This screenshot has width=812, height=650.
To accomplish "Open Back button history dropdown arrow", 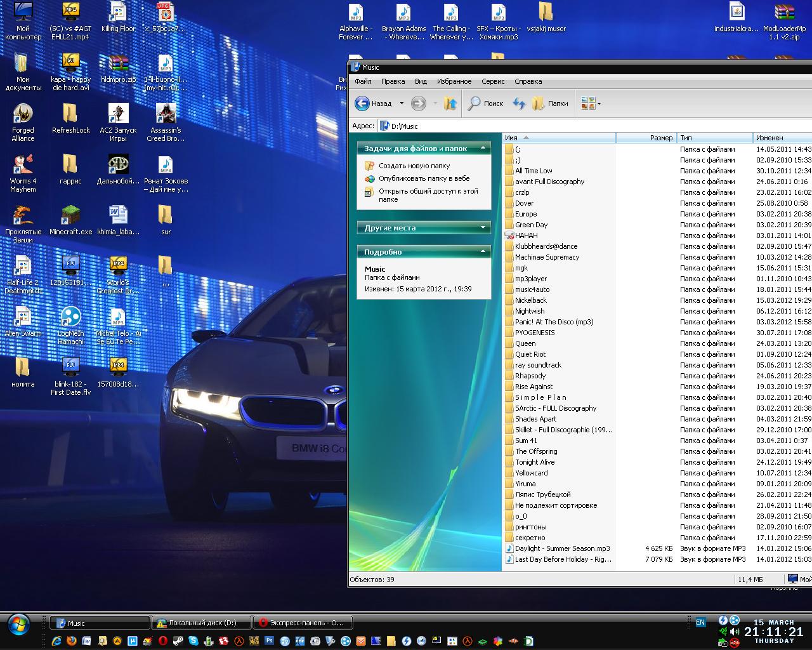I will pos(402,103).
